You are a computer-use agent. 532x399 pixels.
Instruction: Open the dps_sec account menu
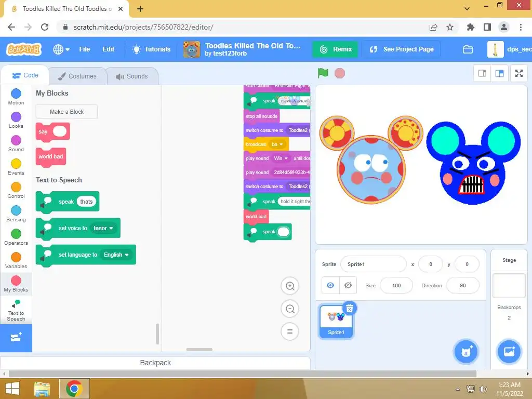[510, 49]
